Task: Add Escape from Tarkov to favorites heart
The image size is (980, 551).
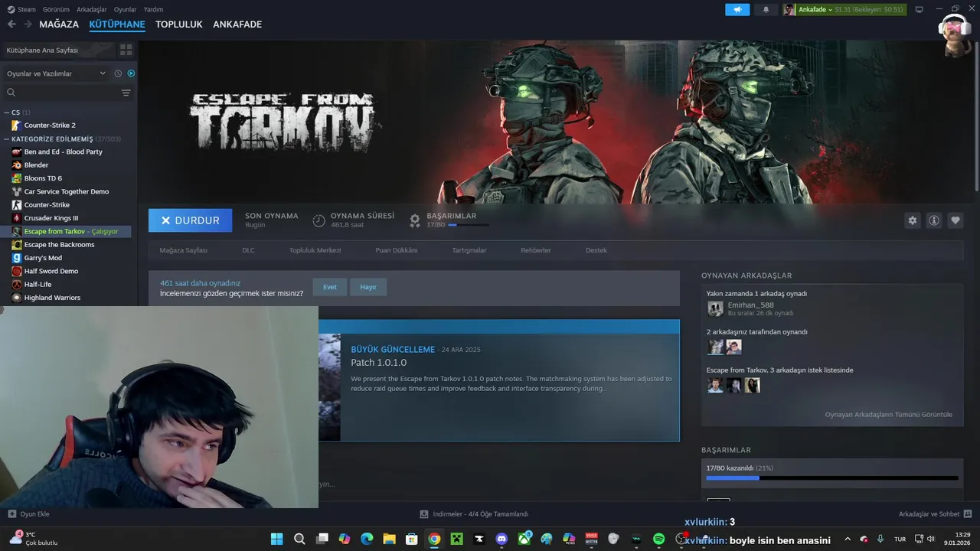Action: pyautogui.click(x=955, y=220)
